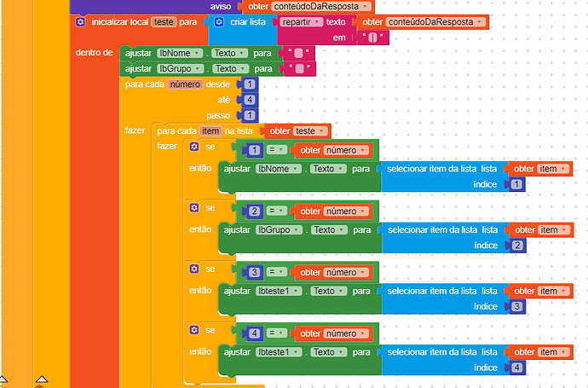Open the equals operator dropdown comparing 4
Screen dimensions: 588x388
(x=278, y=333)
